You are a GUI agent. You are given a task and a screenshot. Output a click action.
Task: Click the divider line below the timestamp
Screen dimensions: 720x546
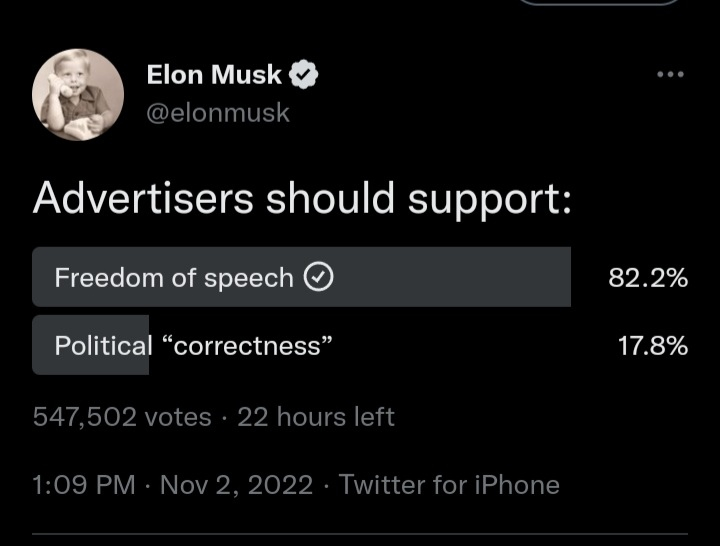360,534
